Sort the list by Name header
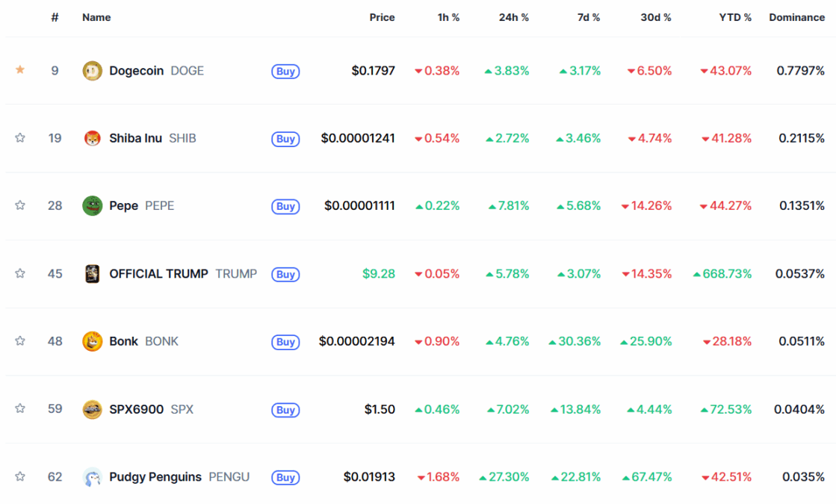The height and width of the screenshot is (504, 836). point(96,18)
